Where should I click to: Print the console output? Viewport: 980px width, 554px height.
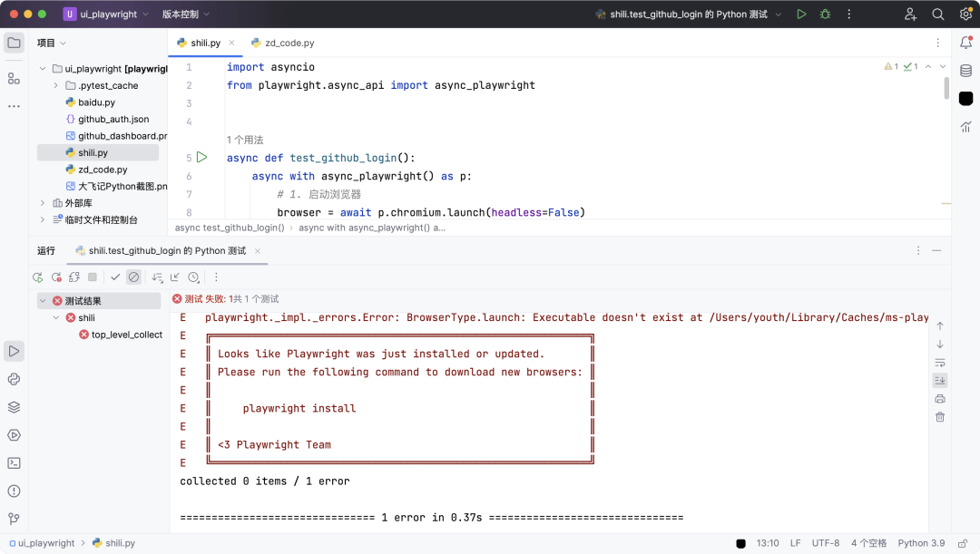(x=940, y=398)
